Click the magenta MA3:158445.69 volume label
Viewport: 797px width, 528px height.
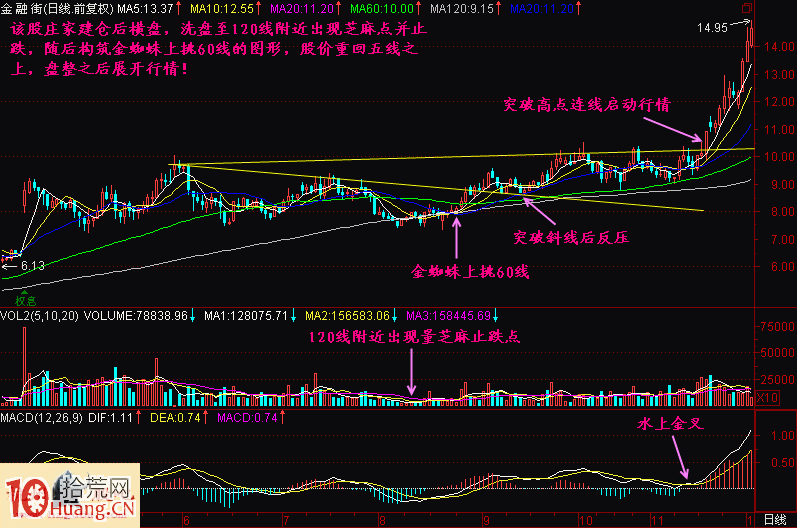click(448, 316)
